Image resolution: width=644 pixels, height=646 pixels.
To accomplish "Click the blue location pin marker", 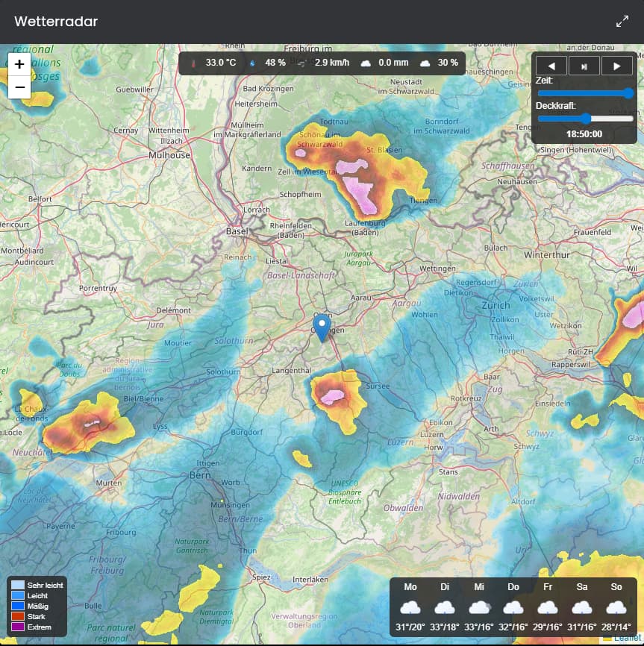I will (322, 327).
